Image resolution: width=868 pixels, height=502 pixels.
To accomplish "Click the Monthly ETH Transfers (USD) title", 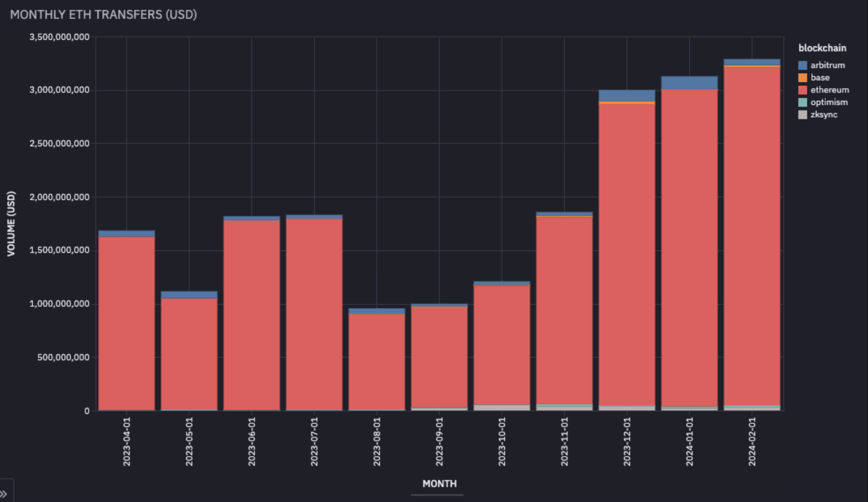I will pos(103,15).
